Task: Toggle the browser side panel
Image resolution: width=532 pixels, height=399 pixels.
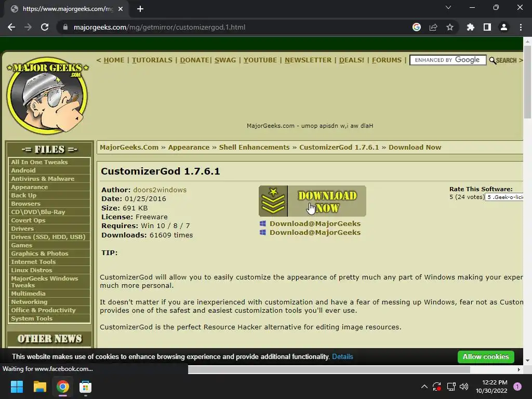Action: [487, 27]
